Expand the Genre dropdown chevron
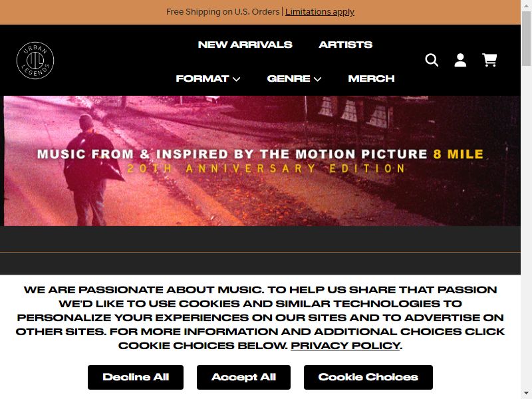The image size is (532, 399). pyautogui.click(x=318, y=79)
